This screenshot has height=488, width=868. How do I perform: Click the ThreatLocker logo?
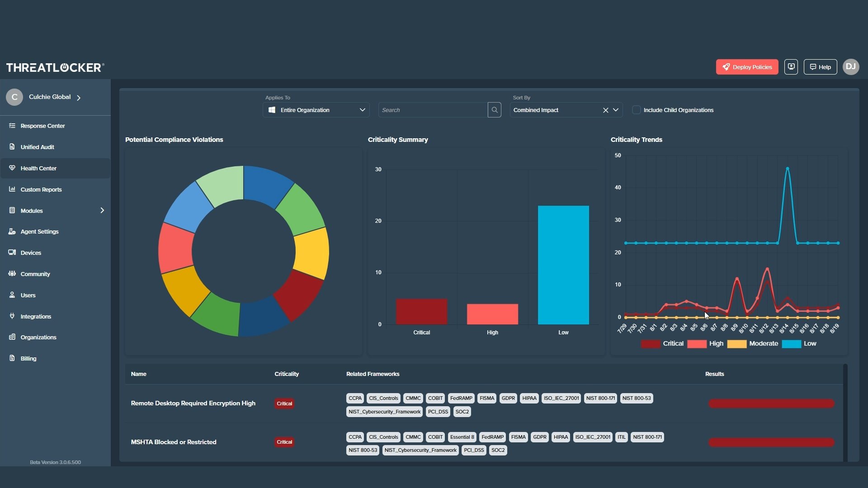click(x=55, y=67)
